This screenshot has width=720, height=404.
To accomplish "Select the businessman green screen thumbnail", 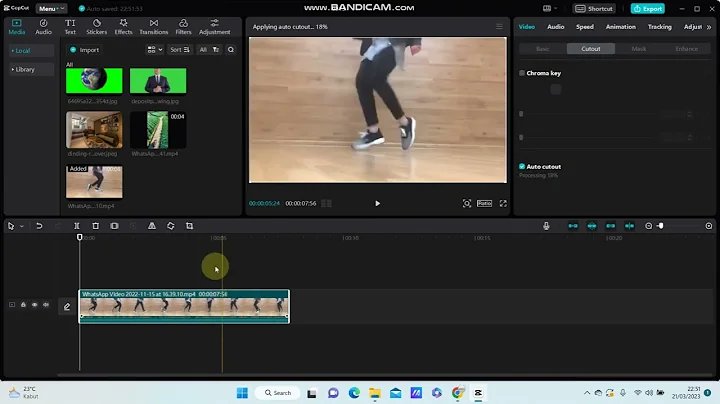I will (158, 80).
